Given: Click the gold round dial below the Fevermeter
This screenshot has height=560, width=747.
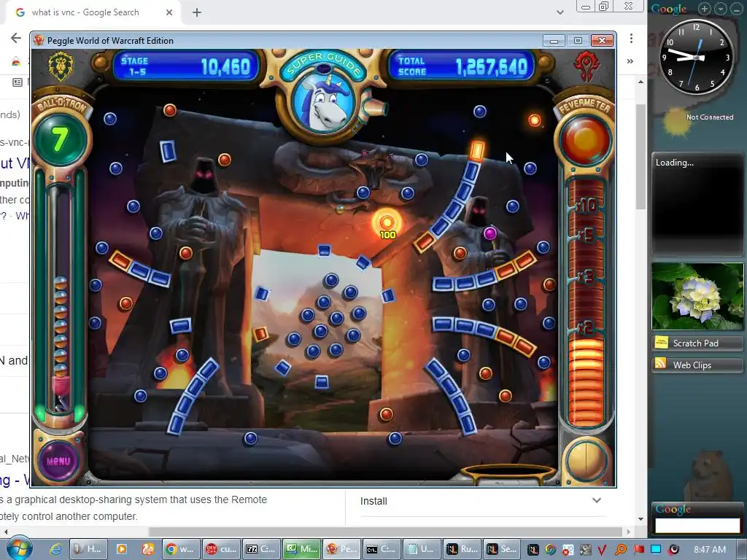Looking at the screenshot, I should point(586,460).
